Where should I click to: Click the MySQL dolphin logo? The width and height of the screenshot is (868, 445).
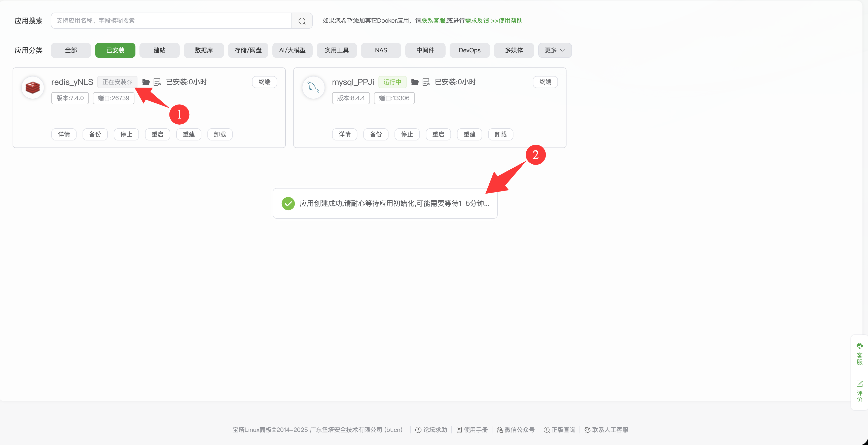(x=313, y=88)
